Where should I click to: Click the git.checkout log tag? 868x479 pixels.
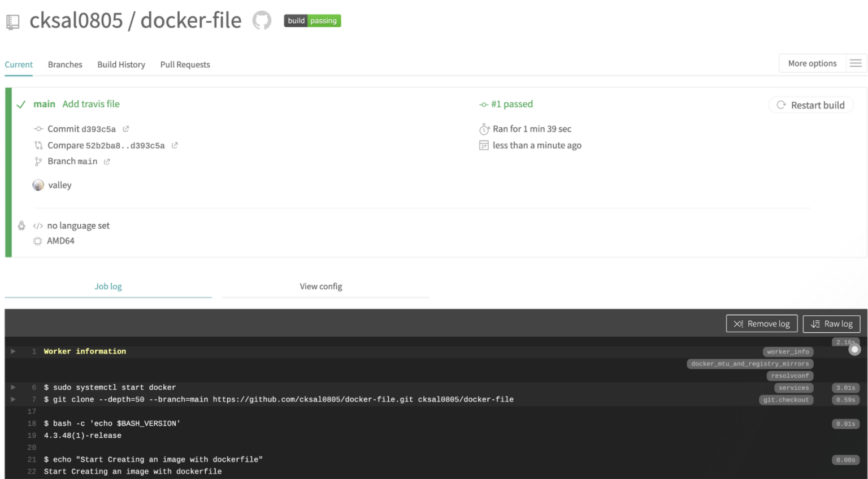click(x=786, y=400)
